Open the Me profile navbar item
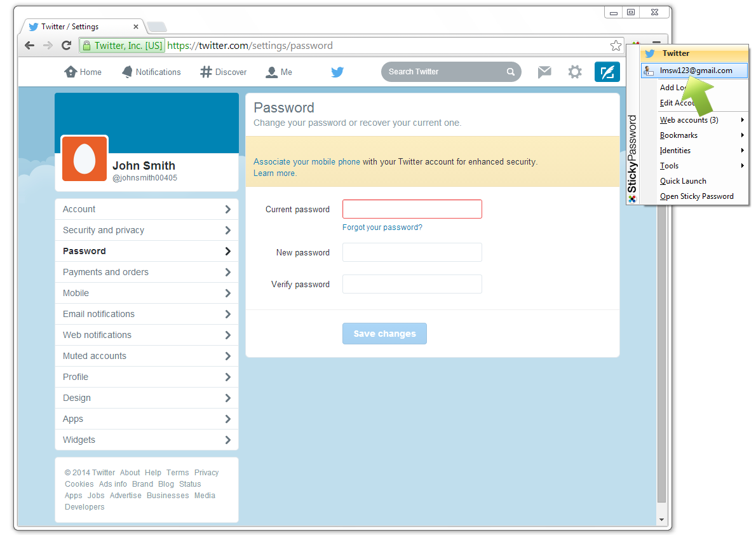This screenshot has height=535, width=756. tap(279, 72)
